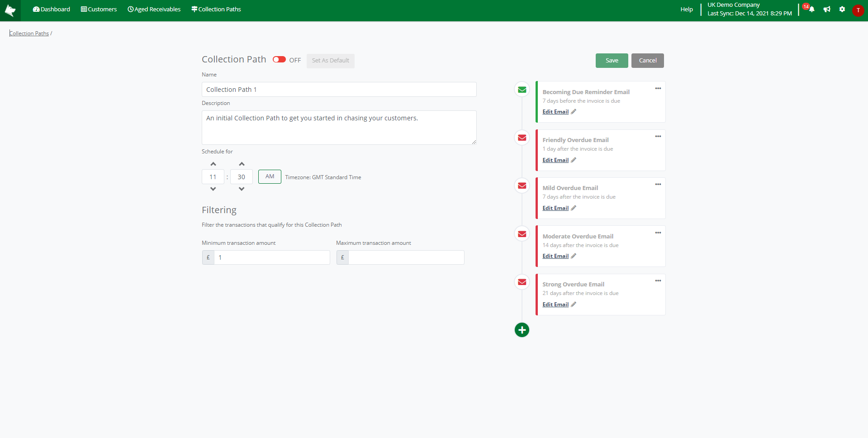868x438 pixels.
Task: Click the announcements megaphone icon
Action: [827, 10]
